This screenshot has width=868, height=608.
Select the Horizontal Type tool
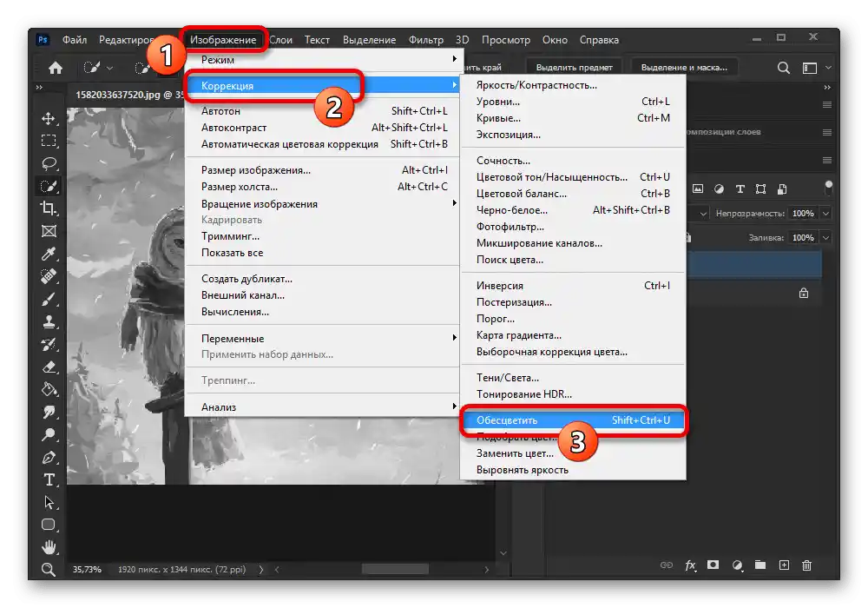tap(49, 479)
